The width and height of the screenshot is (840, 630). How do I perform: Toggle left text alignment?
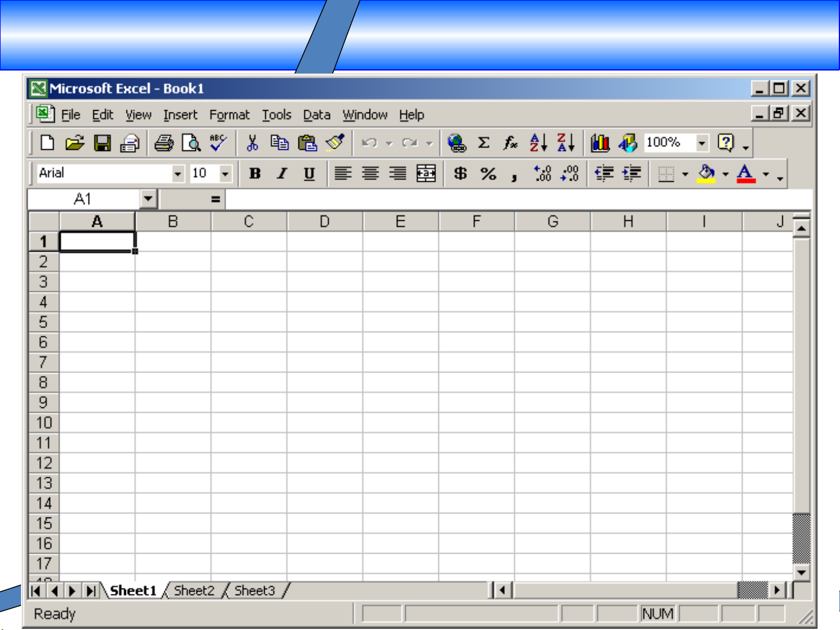343,174
